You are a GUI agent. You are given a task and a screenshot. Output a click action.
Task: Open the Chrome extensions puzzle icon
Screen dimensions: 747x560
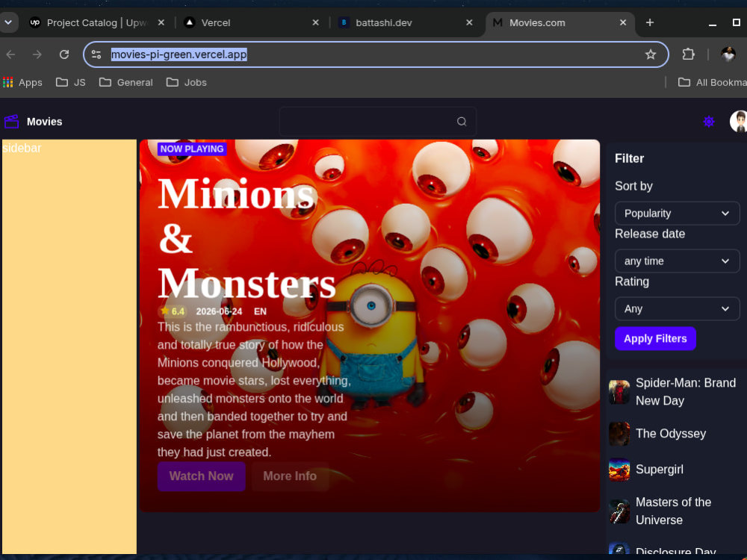click(688, 55)
